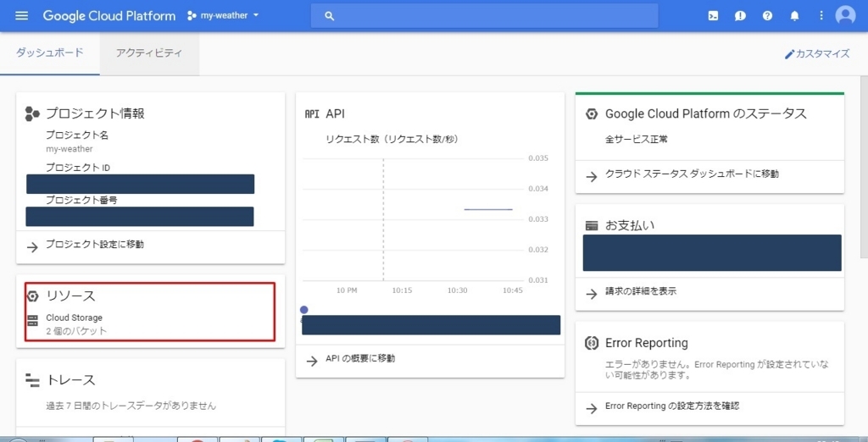Click the request line in API chart
Viewport: 868px width, 442px height.
click(x=488, y=210)
